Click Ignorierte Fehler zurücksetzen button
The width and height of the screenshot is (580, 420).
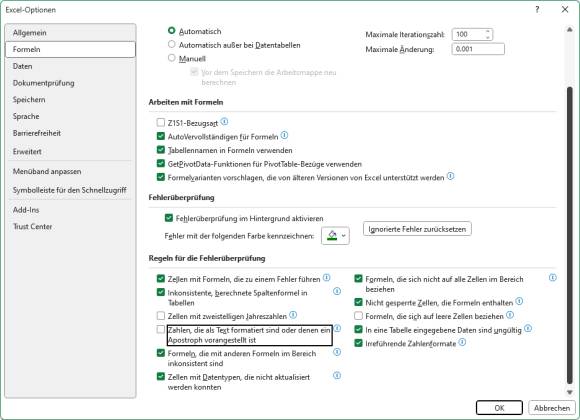click(417, 229)
